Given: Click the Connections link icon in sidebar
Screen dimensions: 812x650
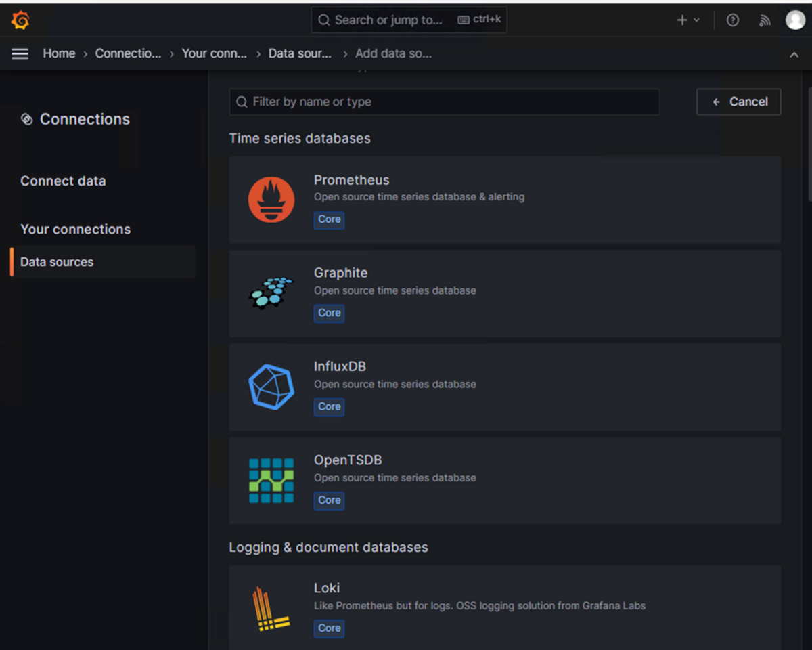Looking at the screenshot, I should pos(27,119).
